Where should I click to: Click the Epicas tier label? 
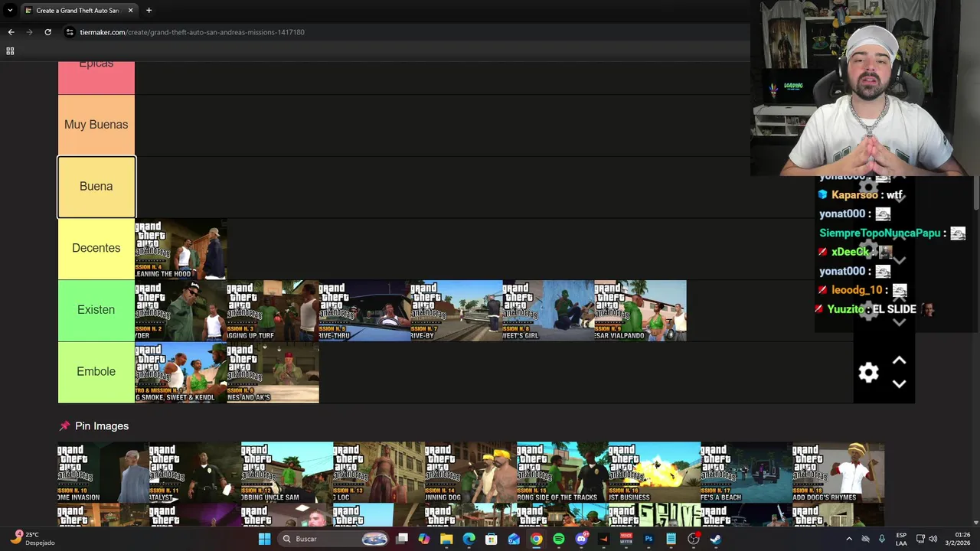click(x=96, y=78)
